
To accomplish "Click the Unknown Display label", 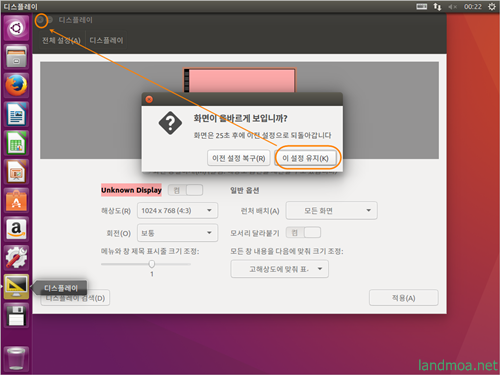I will click(131, 190).
